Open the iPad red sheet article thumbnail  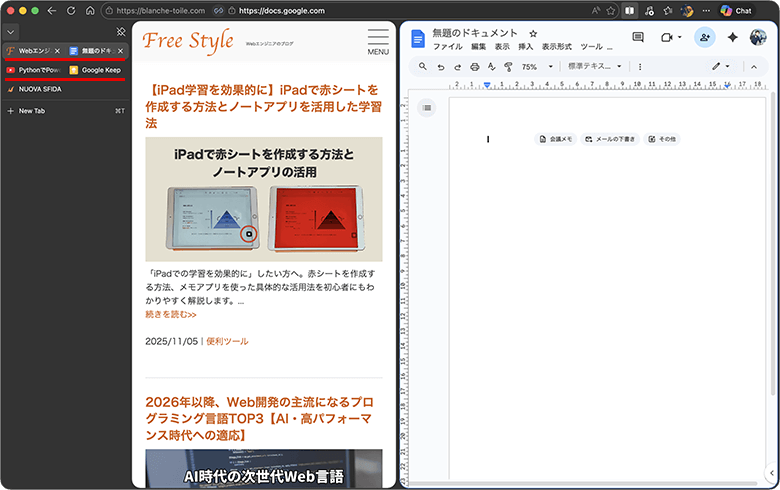click(x=263, y=199)
